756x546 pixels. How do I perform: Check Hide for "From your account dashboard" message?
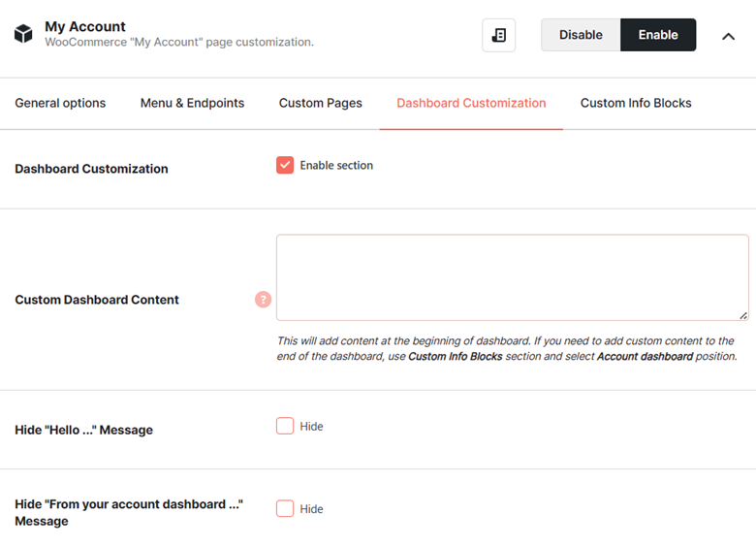pyautogui.click(x=285, y=508)
